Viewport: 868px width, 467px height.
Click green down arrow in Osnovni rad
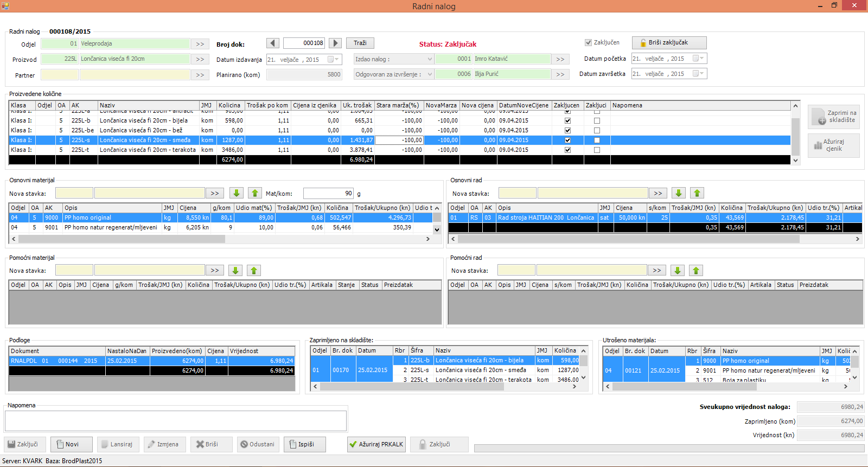pyautogui.click(x=678, y=193)
